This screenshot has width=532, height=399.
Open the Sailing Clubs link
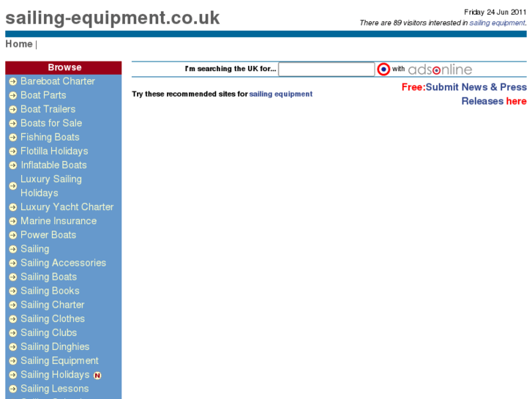coord(49,332)
